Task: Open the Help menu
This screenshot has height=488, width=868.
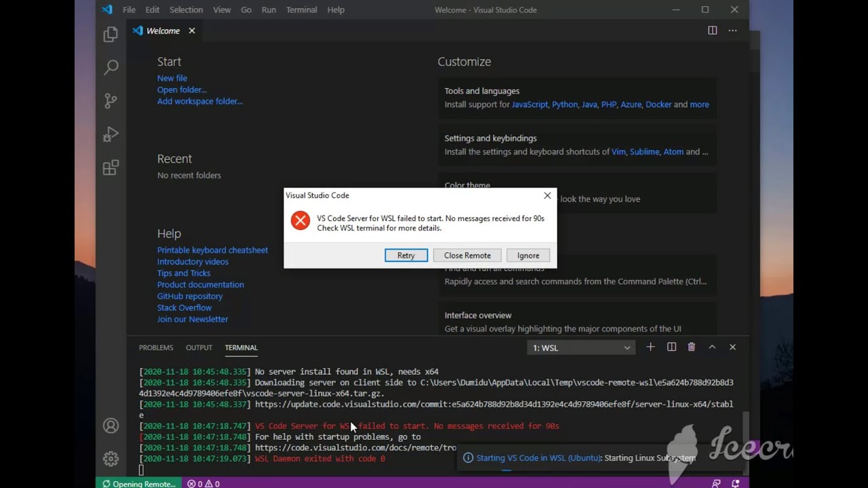Action: 336,9
